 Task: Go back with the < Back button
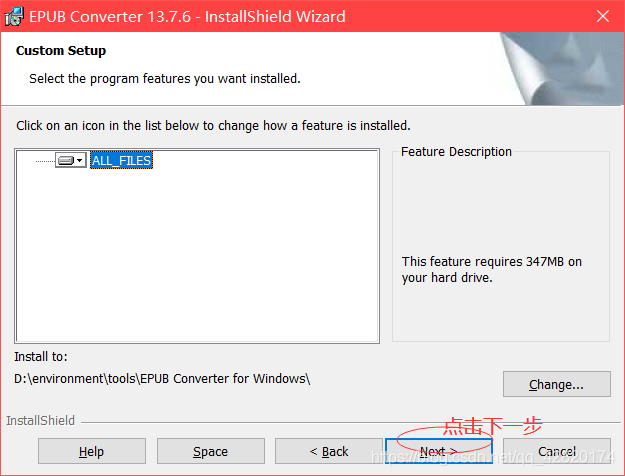coord(329,451)
